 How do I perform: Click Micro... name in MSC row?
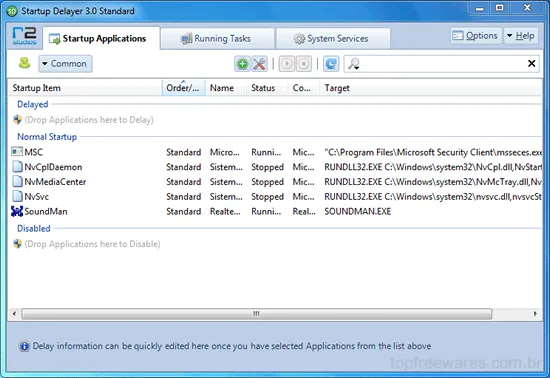click(225, 152)
